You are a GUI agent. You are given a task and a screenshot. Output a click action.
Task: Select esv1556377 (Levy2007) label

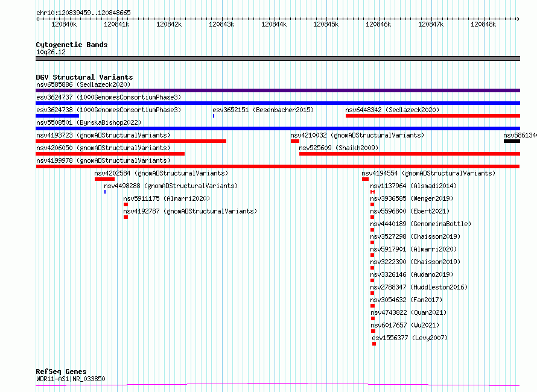pyautogui.click(x=410, y=338)
